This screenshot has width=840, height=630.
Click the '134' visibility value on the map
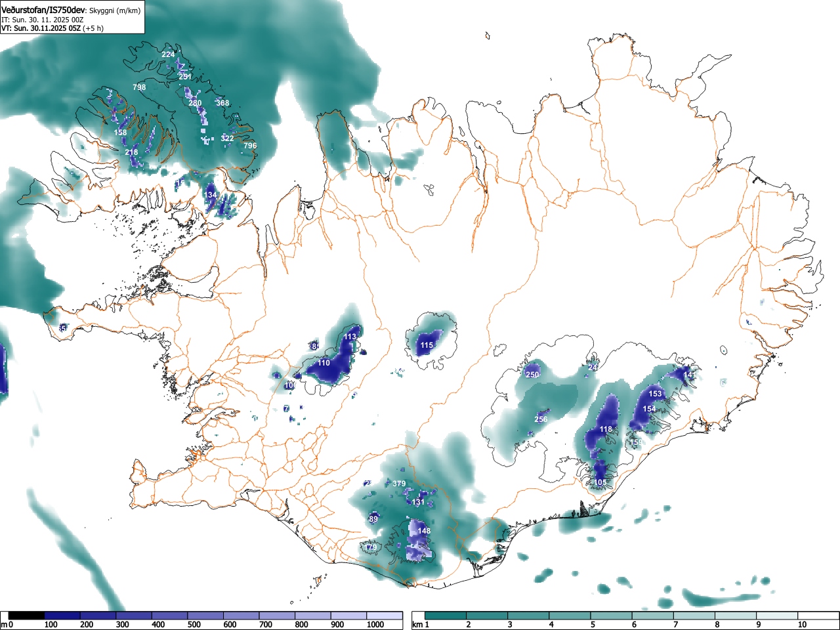pyautogui.click(x=210, y=196)
